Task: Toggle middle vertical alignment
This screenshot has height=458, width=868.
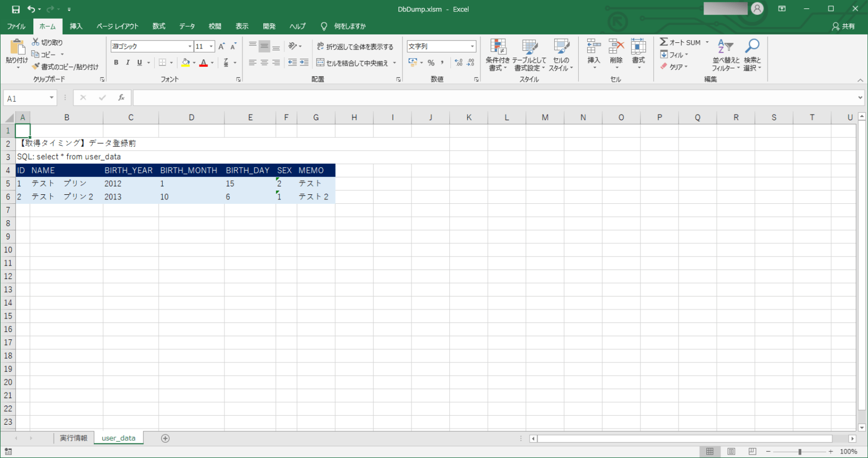Action: tap(264, 46)
